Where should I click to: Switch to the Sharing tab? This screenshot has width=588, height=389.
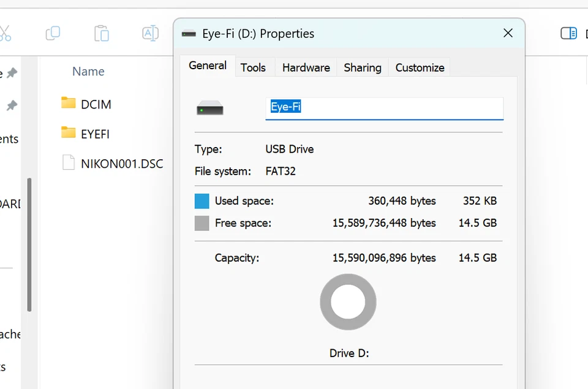click(x=362, y=67)
